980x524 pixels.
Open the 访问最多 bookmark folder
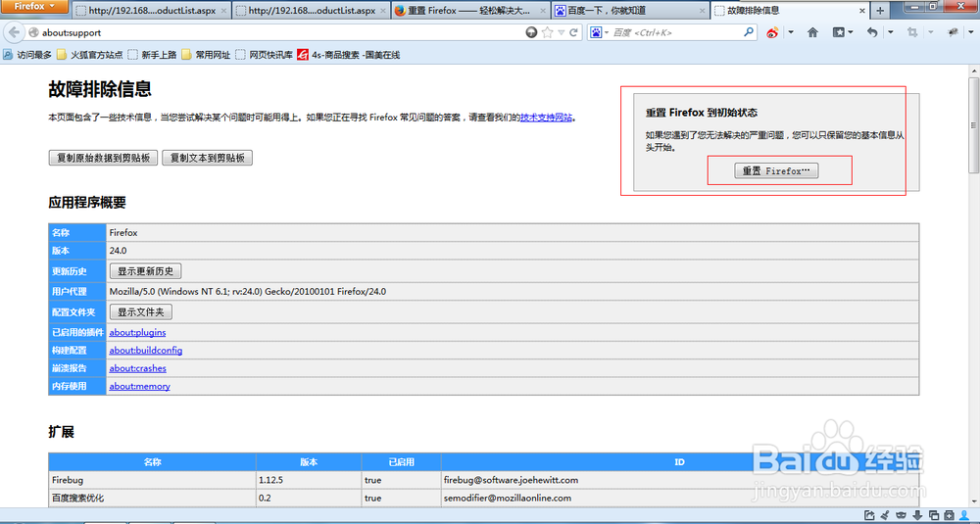tap(27, 55)
